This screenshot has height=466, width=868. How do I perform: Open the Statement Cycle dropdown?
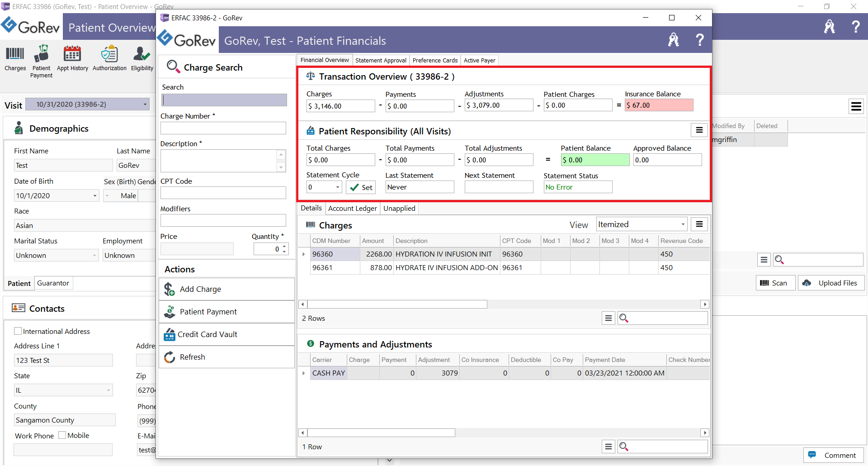[337, 187]
